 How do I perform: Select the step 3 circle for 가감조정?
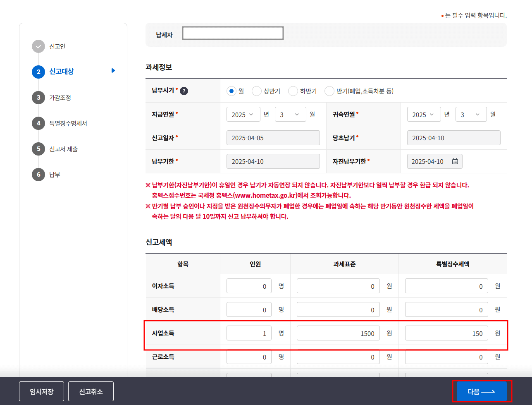coord(38,98)
